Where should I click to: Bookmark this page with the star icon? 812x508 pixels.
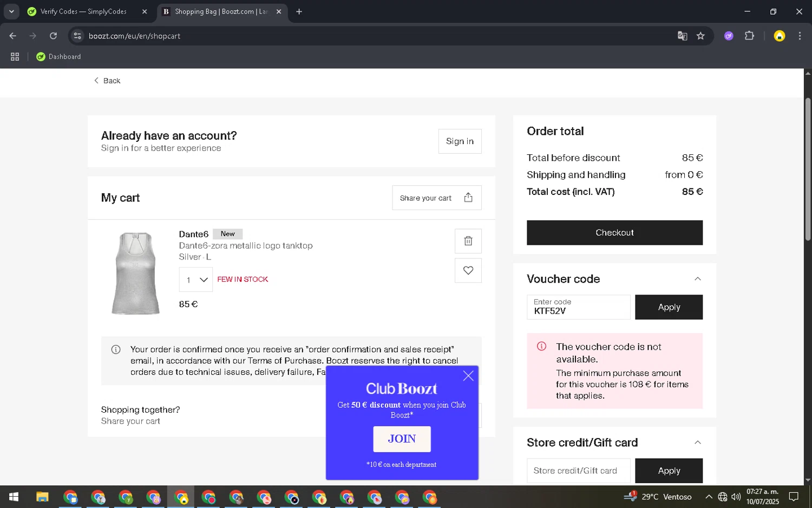click(x=700, y=36)
